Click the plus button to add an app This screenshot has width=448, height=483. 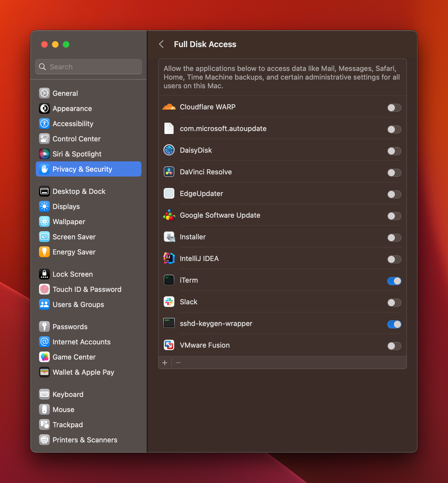pyautogui.click(x=165, y=363)
